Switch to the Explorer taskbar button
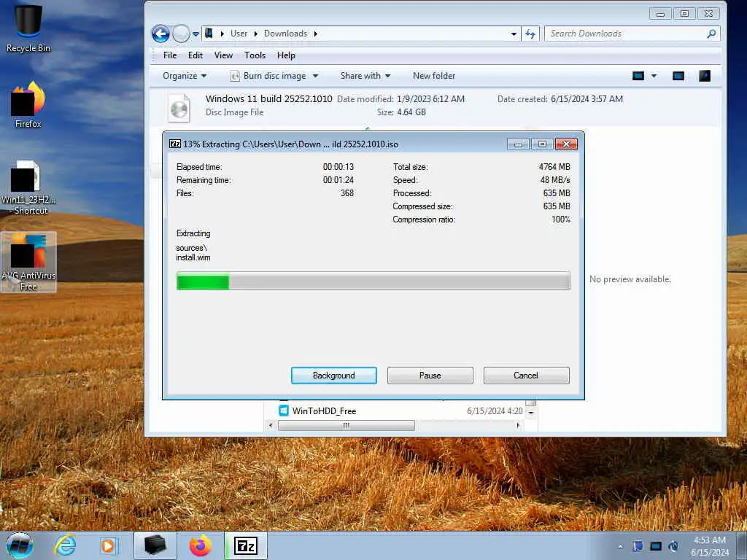The image size is (747, 560). 155,545
